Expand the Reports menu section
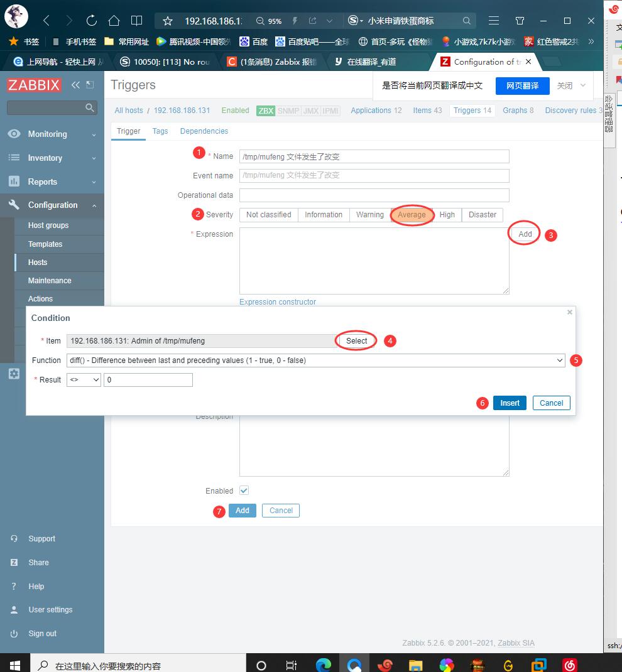The height and width of the screenshot is (672, 622). [94, 182]
